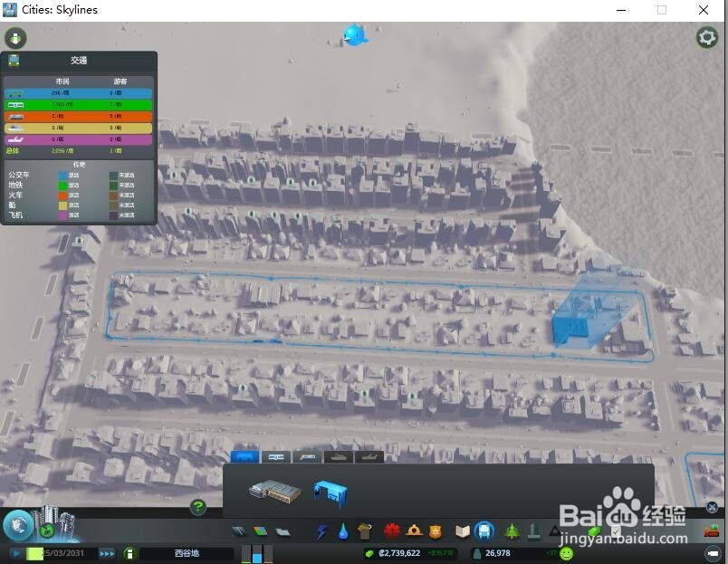
Task: Click the population count 26,978
Action: click(498, 553)
